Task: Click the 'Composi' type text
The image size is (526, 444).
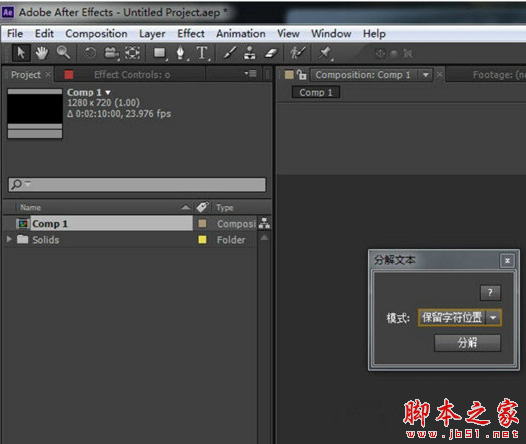Action: pos(236,224)
